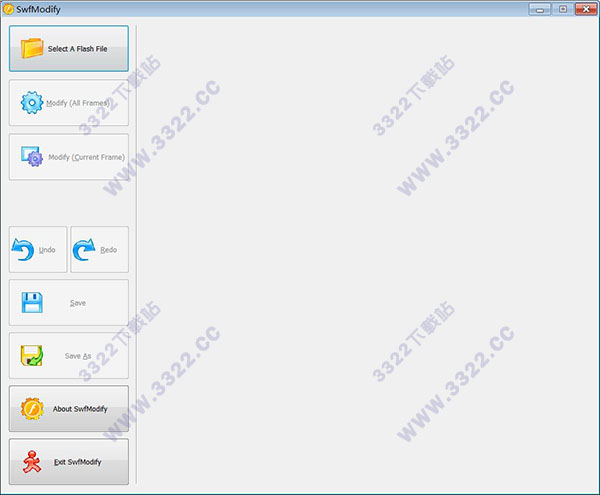Viewport: 600px width, 495px height.
Task: Open the About SwfModify label
Action: pyautogui.click(x=80, y=409)
